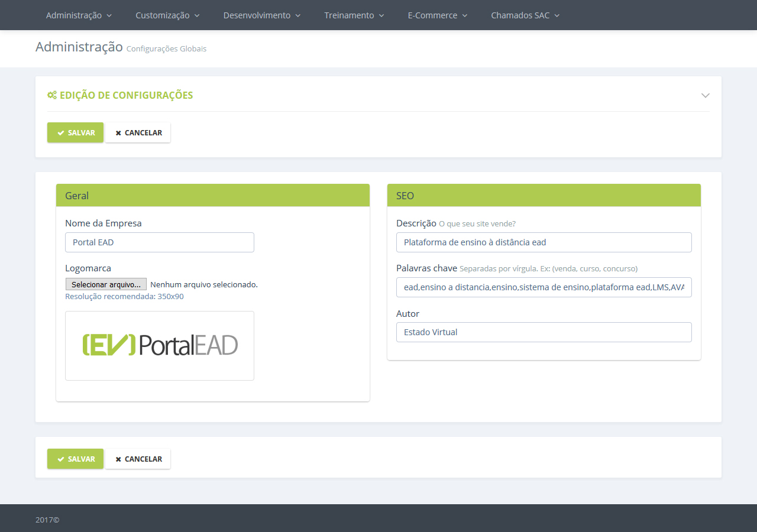This screenshot has width=757, height=532.
Task: Click the top SALVAR button
Action: point(75,132)
